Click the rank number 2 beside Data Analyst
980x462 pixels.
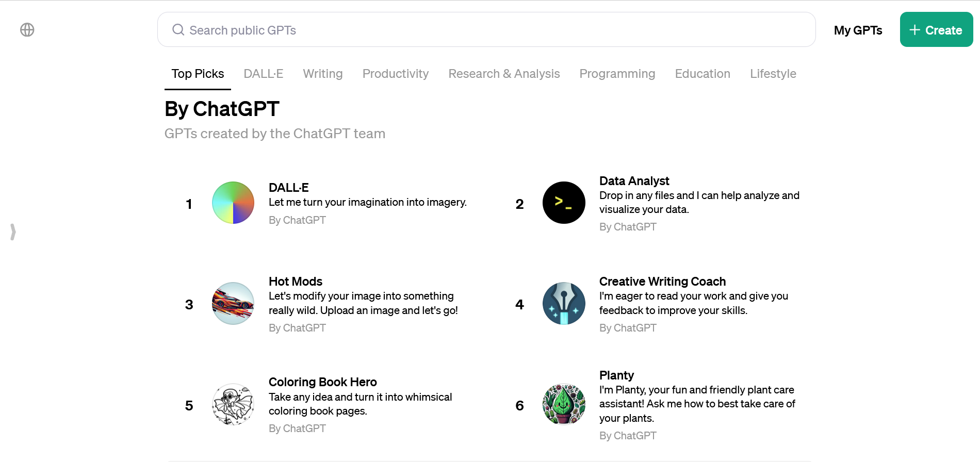[x=520, y=204]
